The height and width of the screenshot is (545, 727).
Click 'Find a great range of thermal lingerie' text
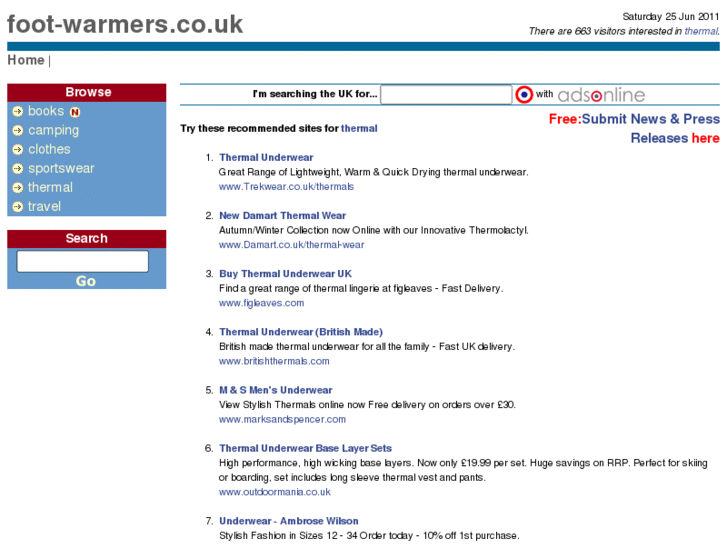(x=361, y=289)
